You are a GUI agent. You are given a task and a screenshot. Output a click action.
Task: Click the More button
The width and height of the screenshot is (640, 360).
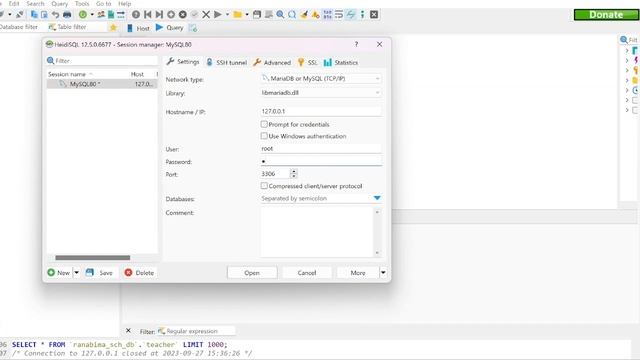tap(358, 272)
